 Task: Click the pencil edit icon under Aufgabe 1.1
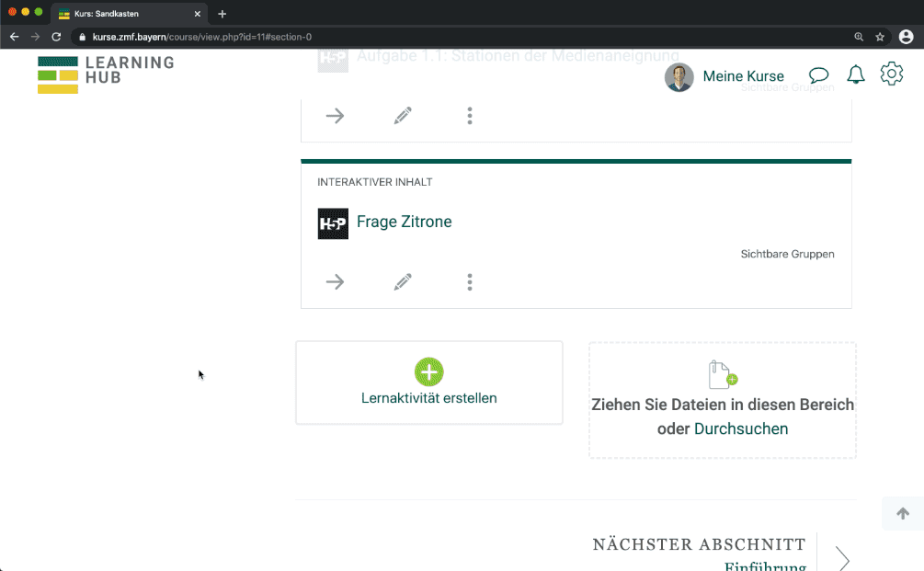coord(403,116)
